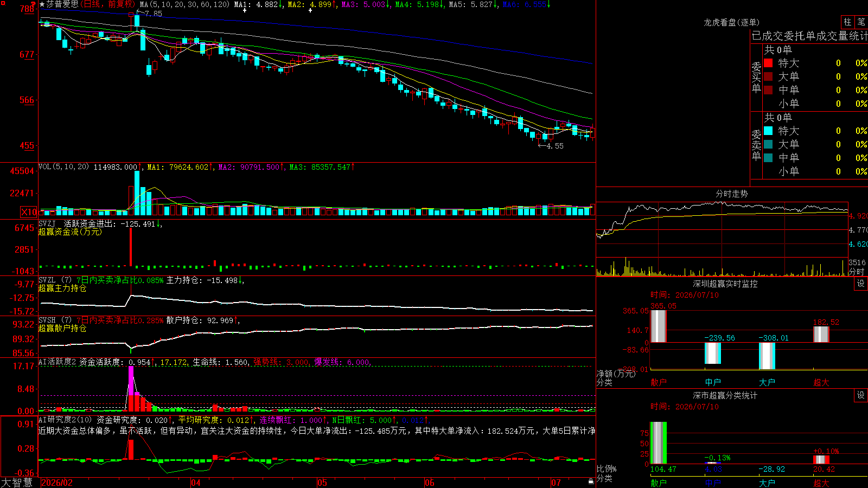Click the 07 month marker on the timeline
Image resolution: width=868 pixels, height=488 pixels.
pyautogui.click(x=556, y=483)
